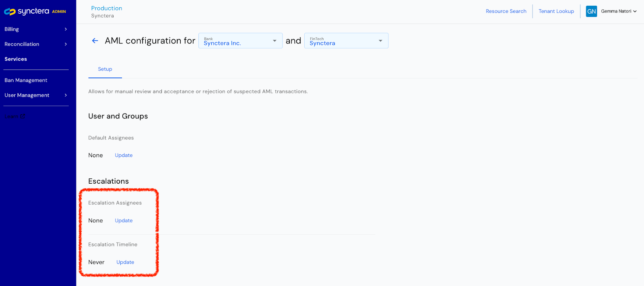The width and height of the screenshot is (644, 286).
Task: Switch to the Setup tab
Action: click(x=105, y=69)
